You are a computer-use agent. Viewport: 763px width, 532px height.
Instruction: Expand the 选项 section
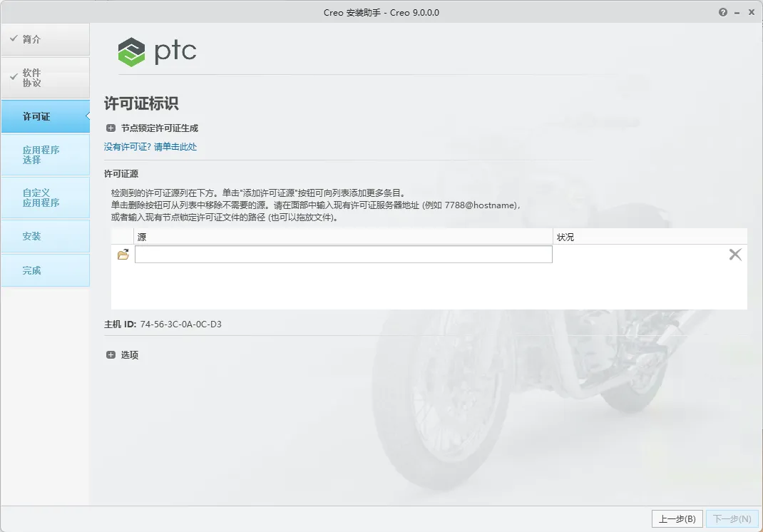click(x=111, y=355)
